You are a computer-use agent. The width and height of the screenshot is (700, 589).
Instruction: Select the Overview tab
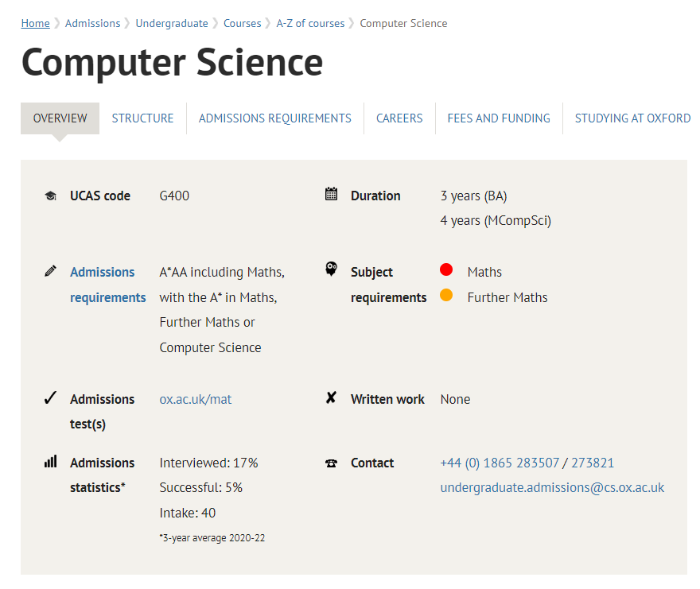click(x=60, y=118)
